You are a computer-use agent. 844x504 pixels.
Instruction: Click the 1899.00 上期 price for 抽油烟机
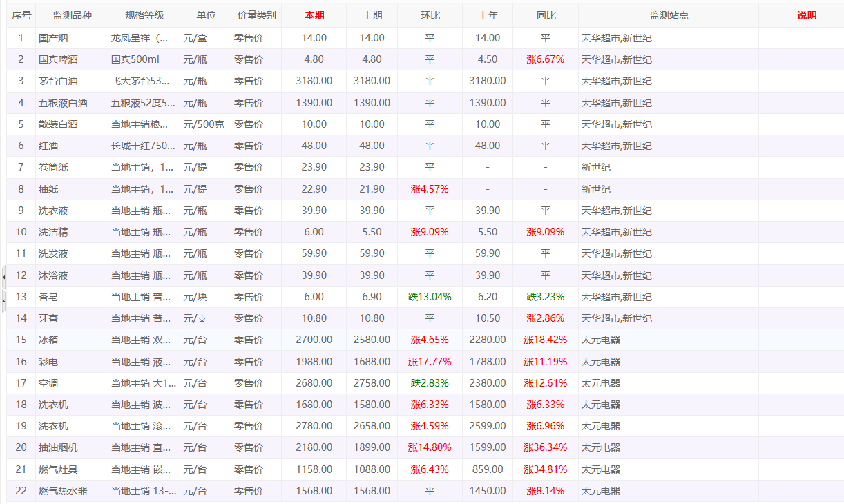372,447
